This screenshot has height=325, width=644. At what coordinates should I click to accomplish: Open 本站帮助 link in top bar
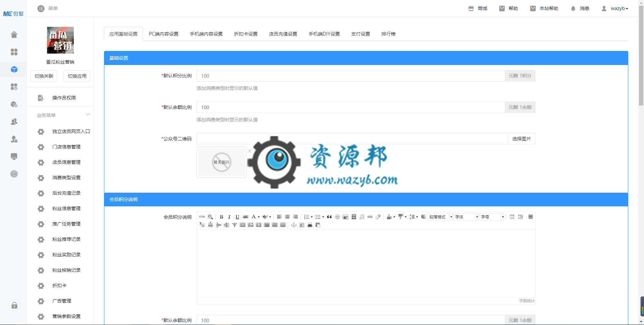click(544, 8)
